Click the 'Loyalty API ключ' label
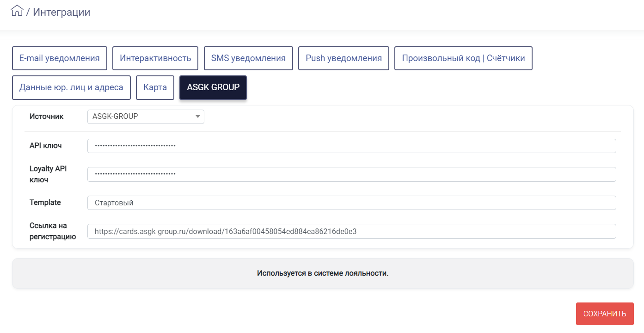 (x=48, y=174)
